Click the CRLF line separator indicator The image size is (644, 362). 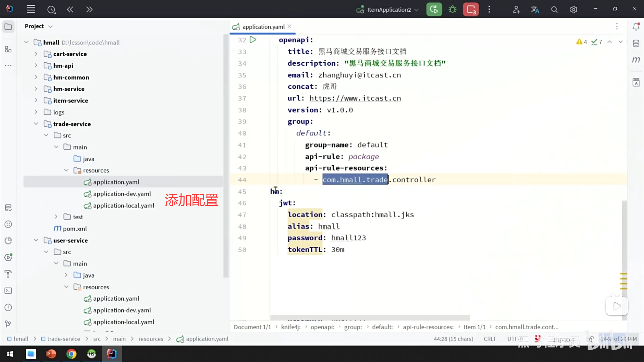pyautogui.click(x=490, y=339)
